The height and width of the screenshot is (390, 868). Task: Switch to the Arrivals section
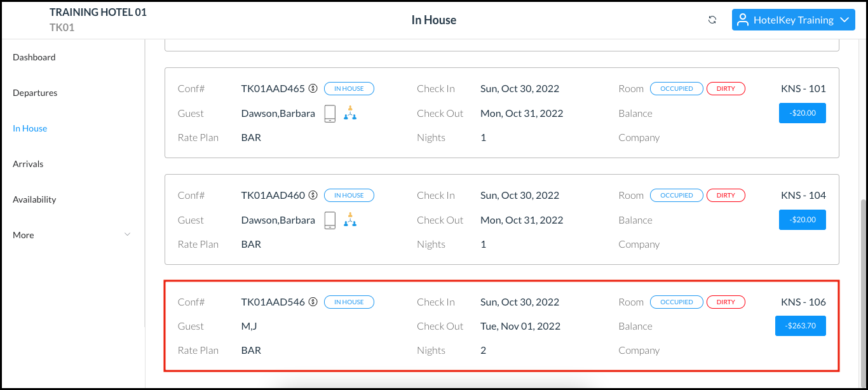[28, 163]
